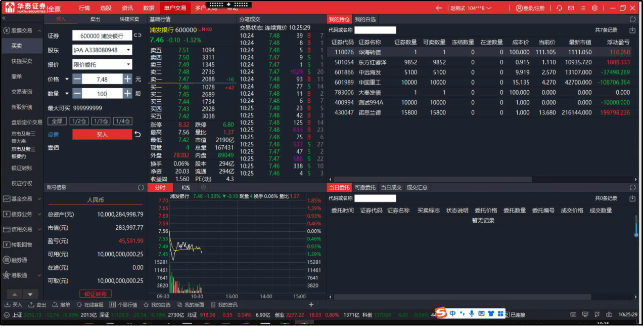Open 在线客服 in bottom toolbar
The width and height of the screenshot is (644, 326).
[90, 305]
